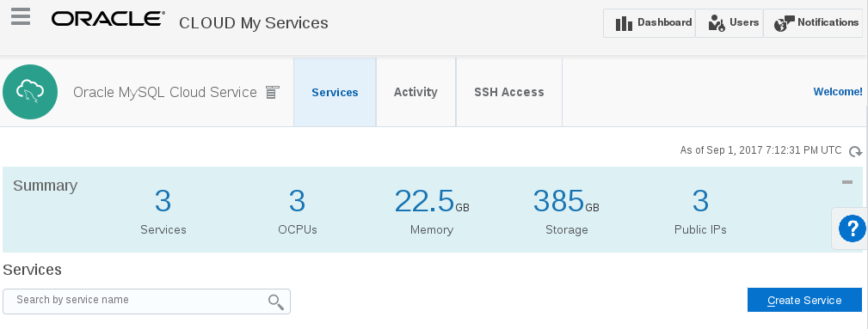The width and height of the screenshot is (868, 329).
Task: Open the Users page
Action: (x=729, y=23)
